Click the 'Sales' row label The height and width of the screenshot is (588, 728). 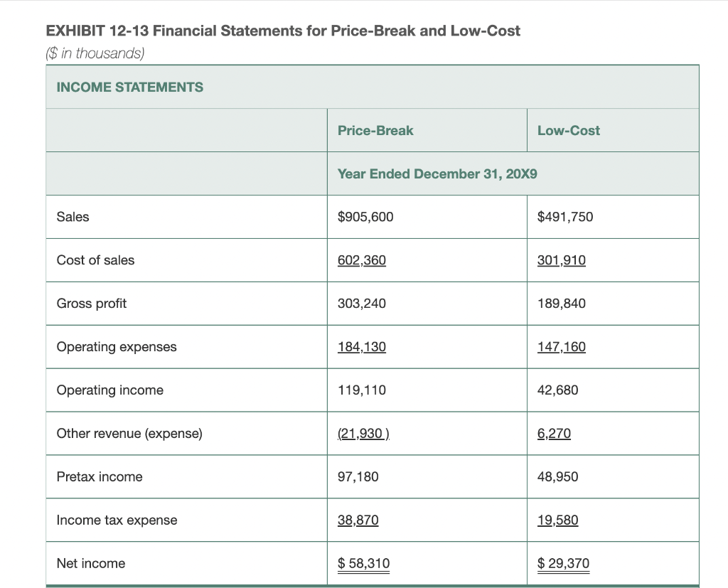click(73, 217)
